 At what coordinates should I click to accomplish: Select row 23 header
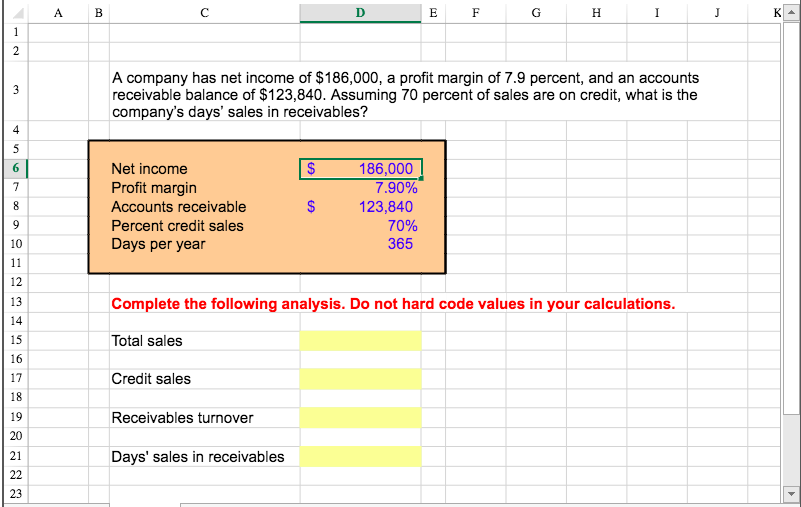16,494
